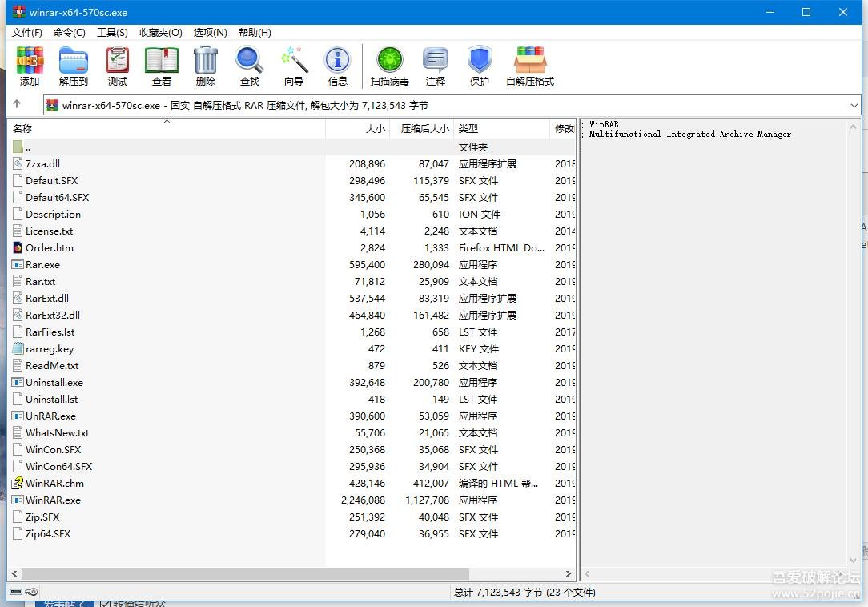Click the parent folder '..' icon
This screenshot has width=868, height=607.
pyautogui.click(x=18, y=147)
